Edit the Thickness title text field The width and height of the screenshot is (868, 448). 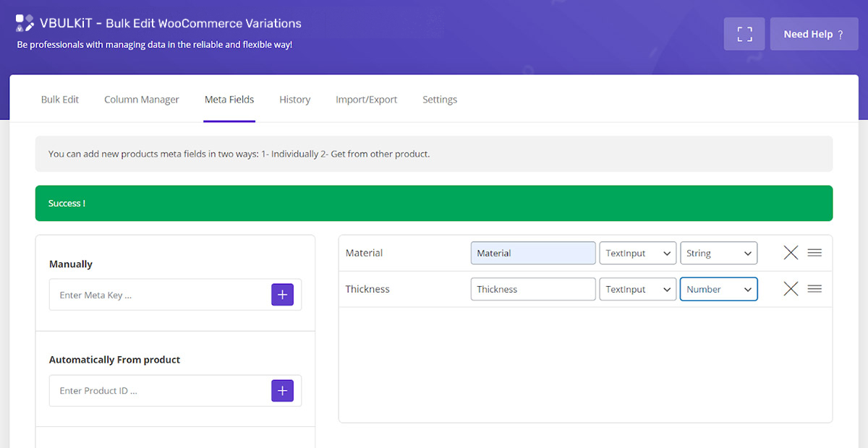pos(532,289)
